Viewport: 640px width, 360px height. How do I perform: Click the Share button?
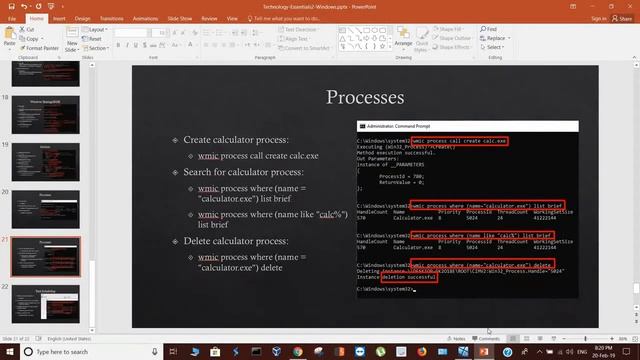tap(622, 19)
